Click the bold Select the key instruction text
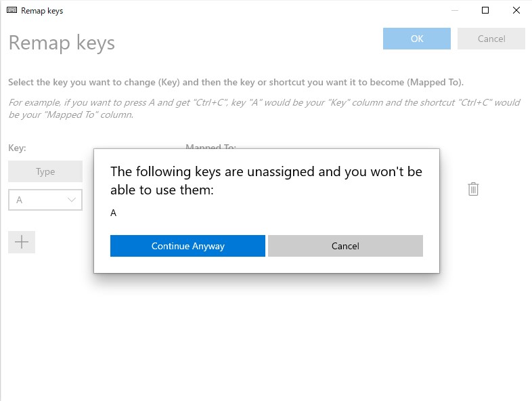The height and width of the screenshot is (401, 532). 236,82
